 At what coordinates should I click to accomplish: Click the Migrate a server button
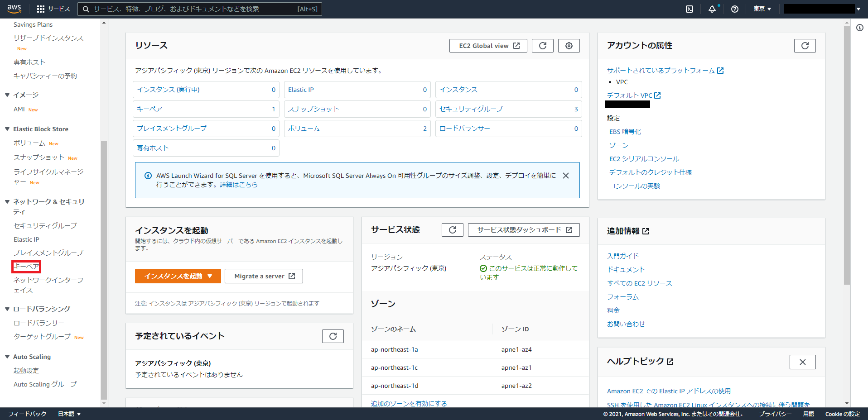click(x=264, y=276)
